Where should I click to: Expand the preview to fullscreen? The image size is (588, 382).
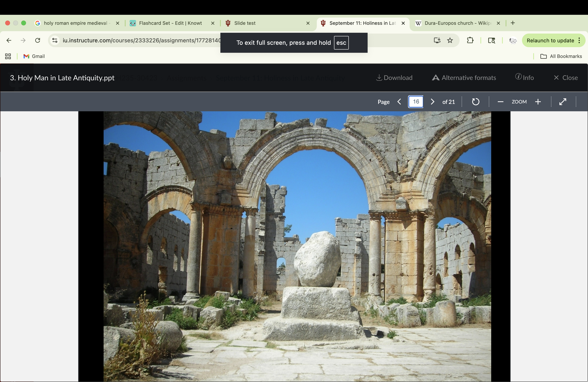(563, 102)
